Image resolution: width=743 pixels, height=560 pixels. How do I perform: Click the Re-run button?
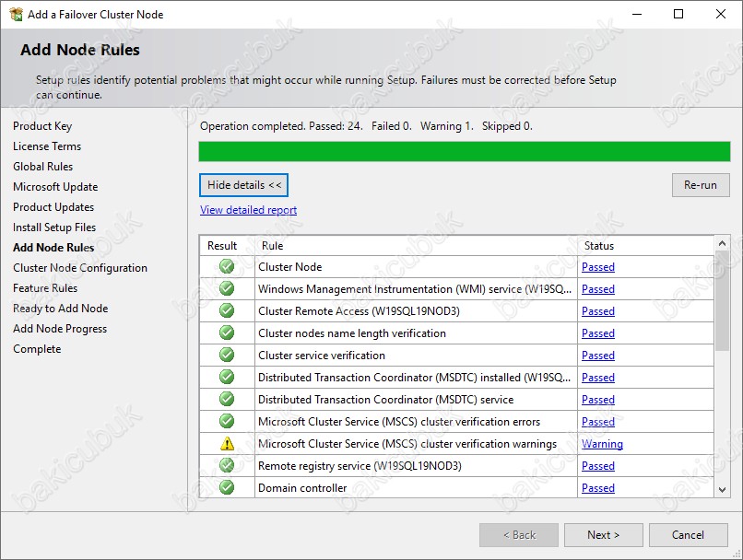click(x=701, y=185)
